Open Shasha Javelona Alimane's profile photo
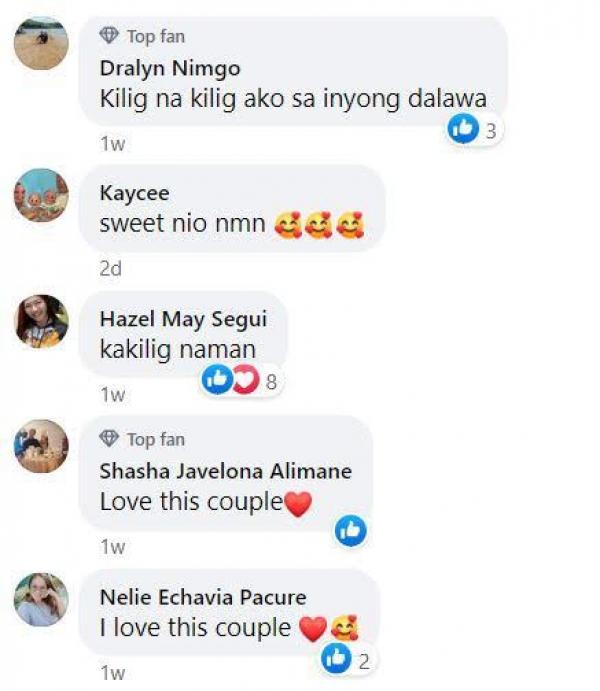Screen dimensions: 600x691 pyautogui.click(x=41, y=446)
